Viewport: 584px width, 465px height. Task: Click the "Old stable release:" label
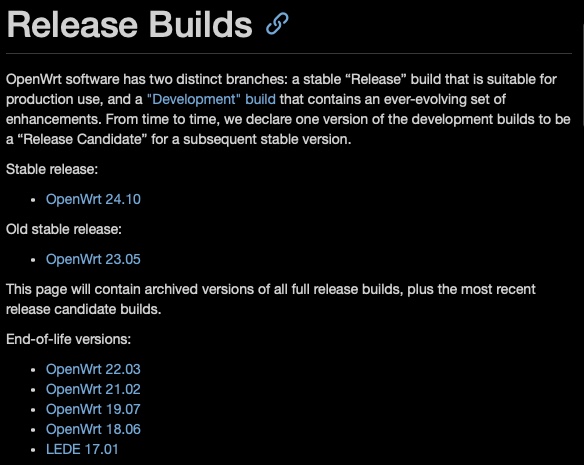point(64,229)
